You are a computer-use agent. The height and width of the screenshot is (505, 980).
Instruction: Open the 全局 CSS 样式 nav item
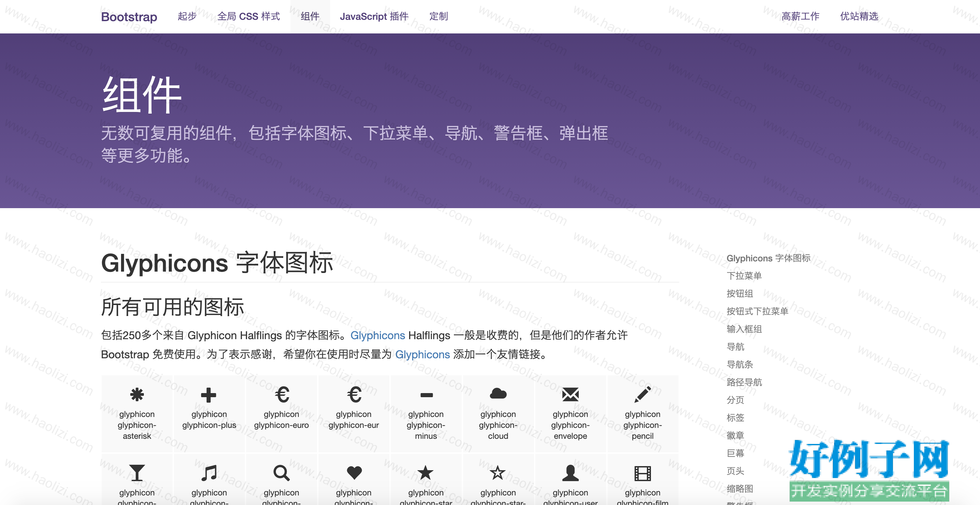249,16
